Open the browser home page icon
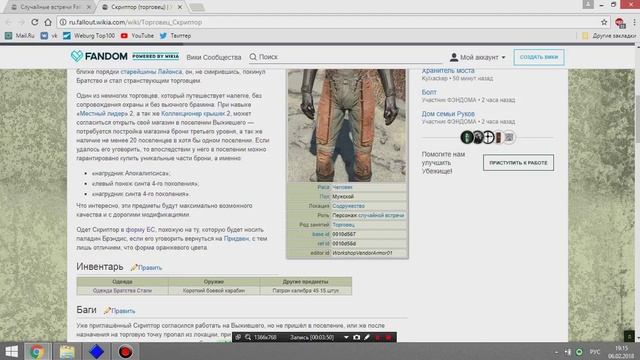The width and height of the screenshot is (640, 360). tap(48, 22)
